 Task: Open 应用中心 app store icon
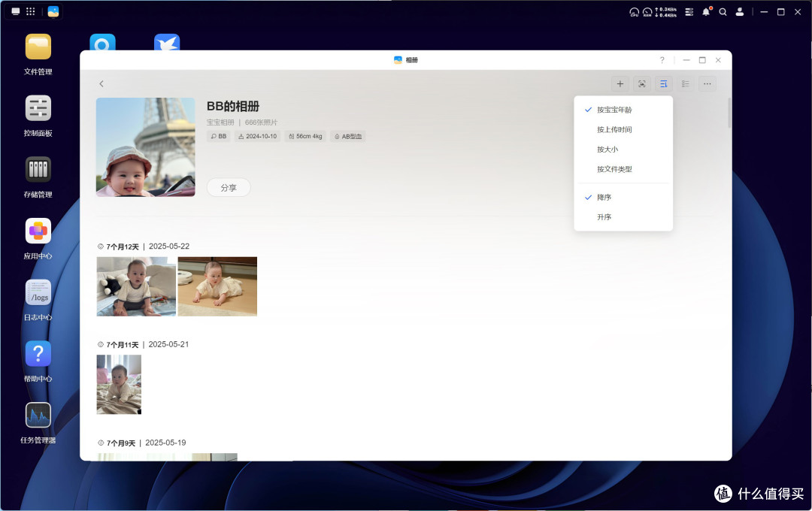[x=38, y=231]
